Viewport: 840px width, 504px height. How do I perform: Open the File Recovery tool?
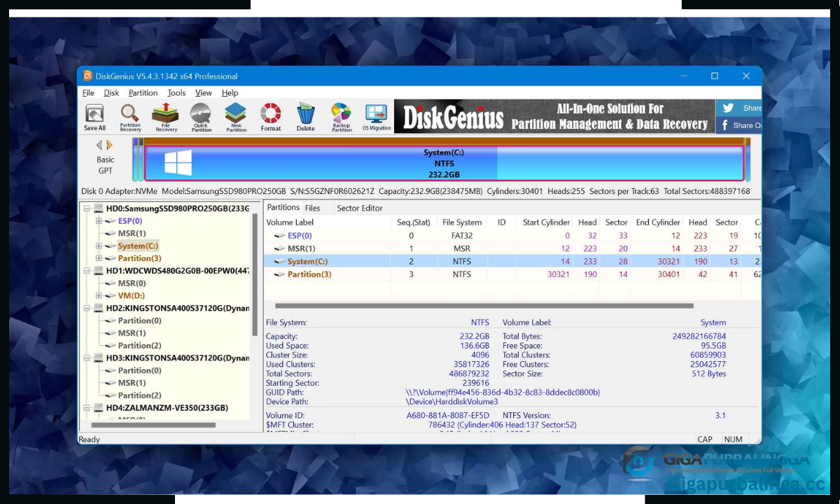click(x=166, y=117)
